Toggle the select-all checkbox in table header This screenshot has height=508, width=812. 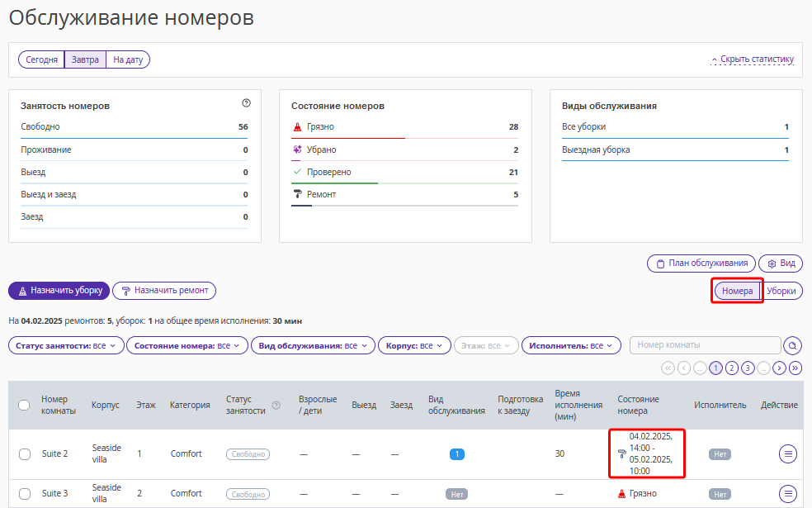(25, 405)
